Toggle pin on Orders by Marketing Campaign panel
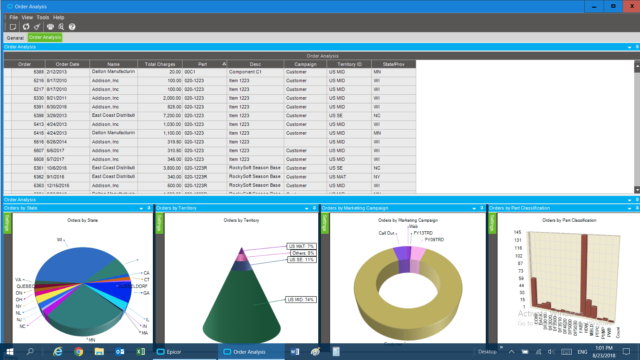 [x=482, y=208]
